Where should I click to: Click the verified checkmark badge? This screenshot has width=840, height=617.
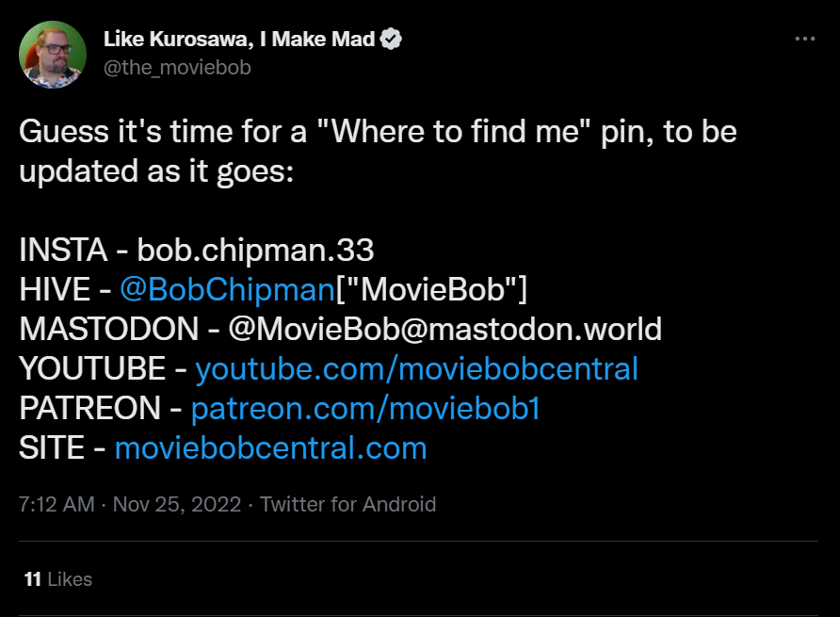pos(392,40)
